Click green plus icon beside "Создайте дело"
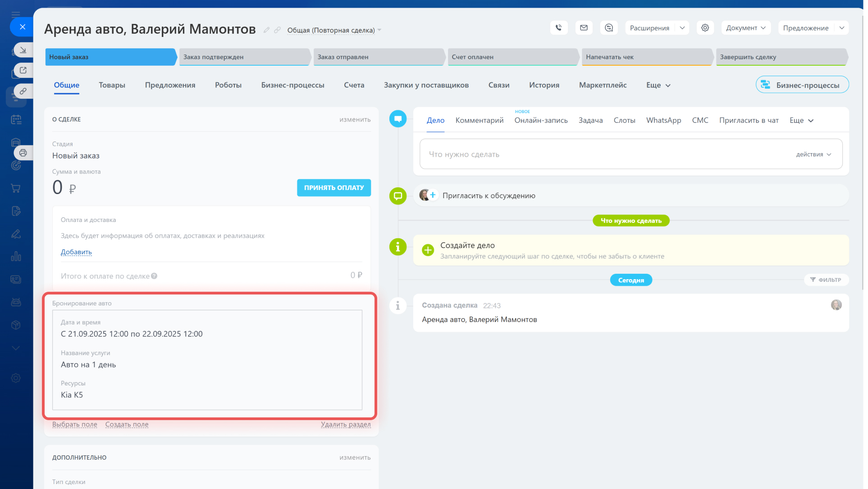The image size is (868, 489). 428,250
